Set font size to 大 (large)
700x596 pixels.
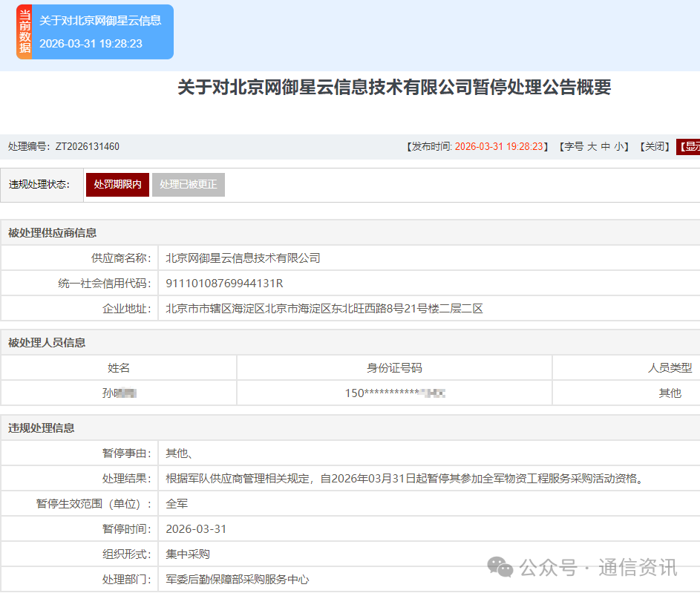pos(592,147)
